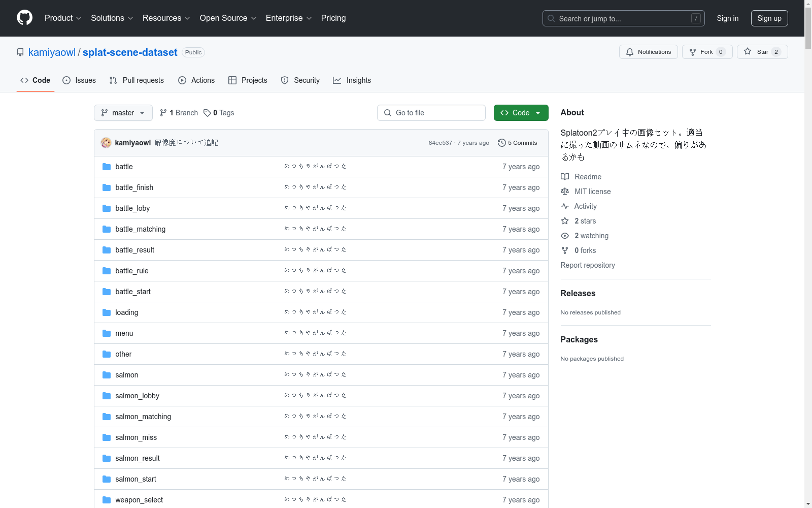The image size is (812, 508).
Task: Open the battle_rule folder icon
Action: [x=107, y=271]
